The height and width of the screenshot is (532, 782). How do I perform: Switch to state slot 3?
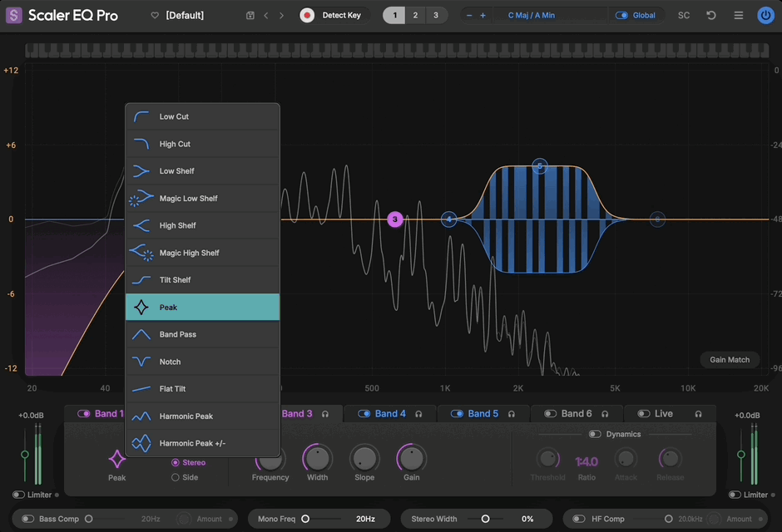(436, 16)
